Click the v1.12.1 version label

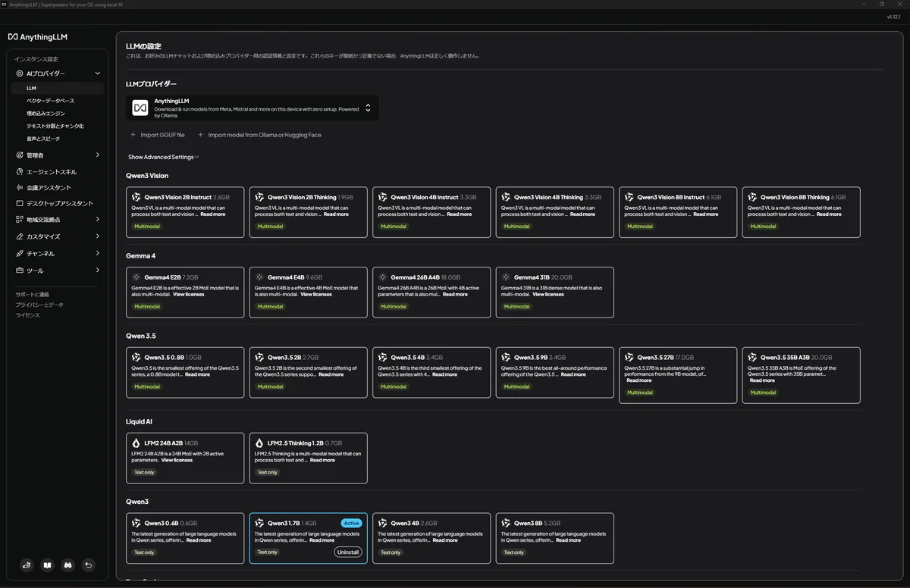tap(893, 17)
